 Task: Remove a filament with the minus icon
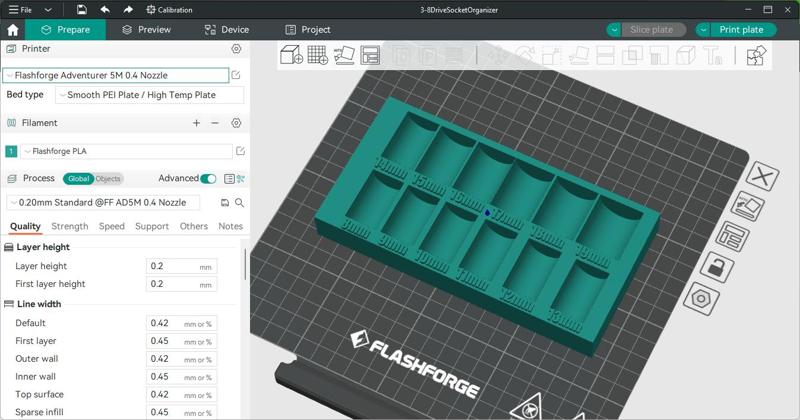215,123
